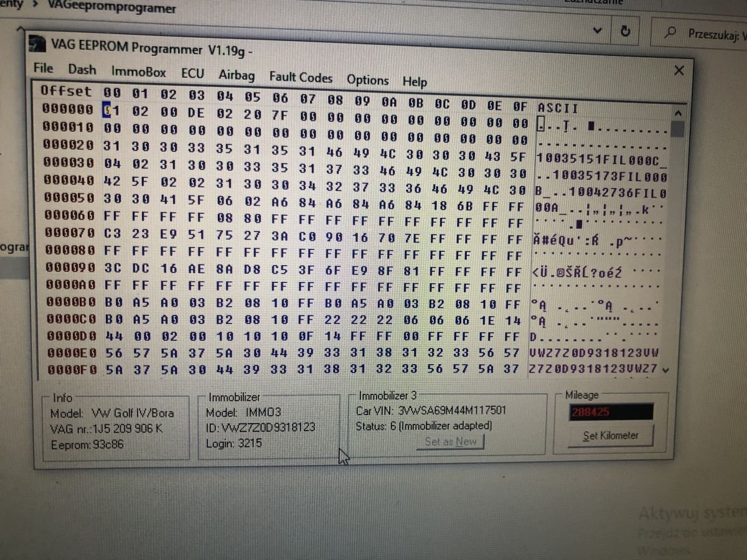
Task: Click the Car VIN value 3VWSA69M44M117501
Action: [x=452, y=411]
